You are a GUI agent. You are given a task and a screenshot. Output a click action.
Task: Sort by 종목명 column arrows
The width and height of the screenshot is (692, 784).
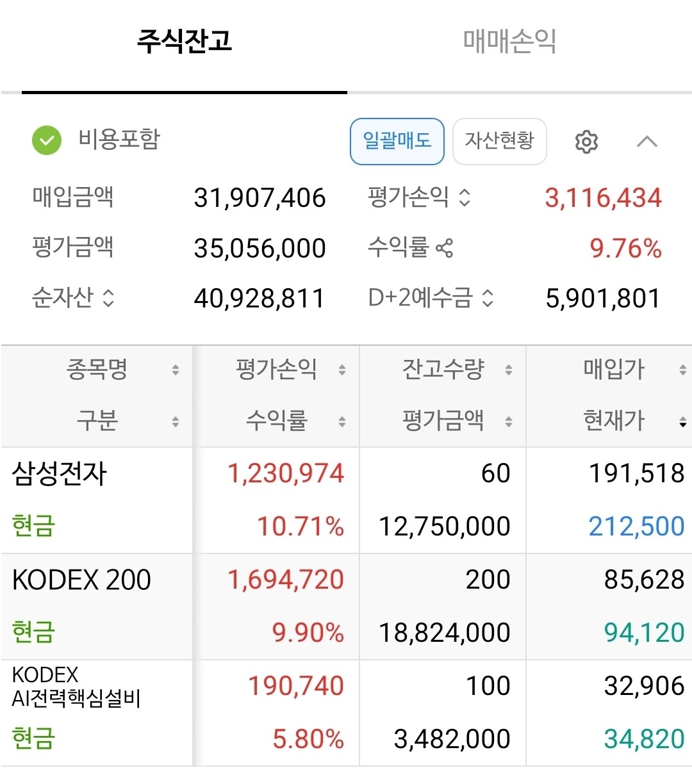(175, 370)
